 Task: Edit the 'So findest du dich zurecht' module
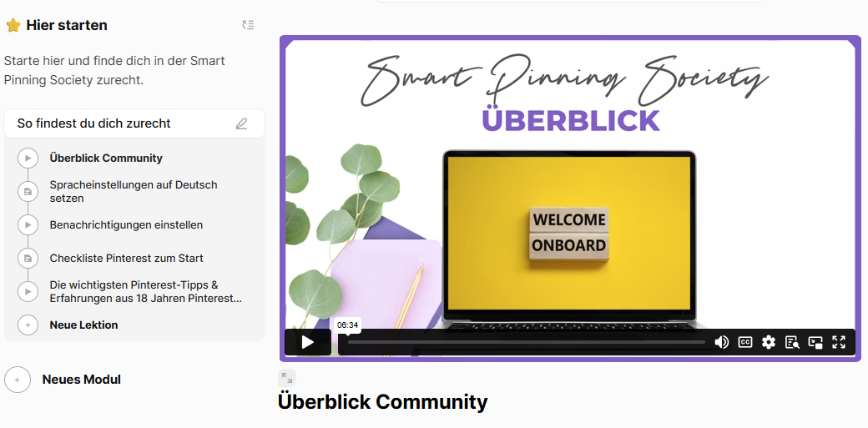[x=241, y=123]
